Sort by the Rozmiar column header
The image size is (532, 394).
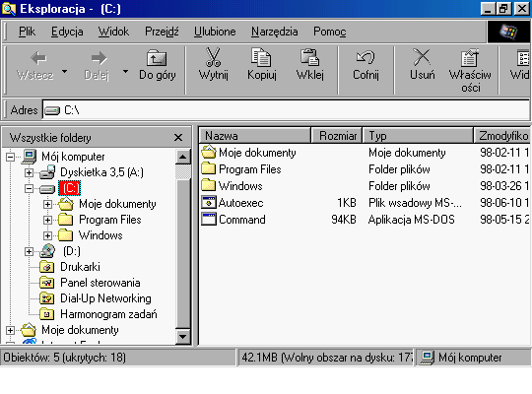[x=337, y=136]
